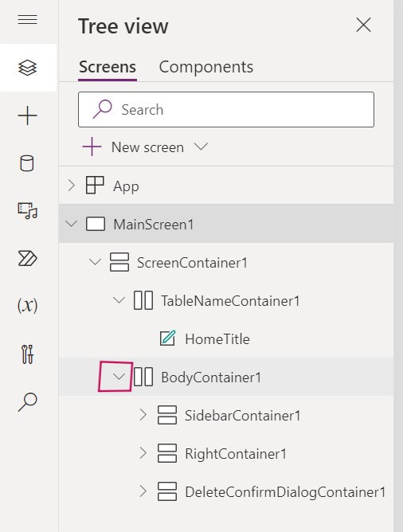Expand the App tree node

(x=71, y=186)
